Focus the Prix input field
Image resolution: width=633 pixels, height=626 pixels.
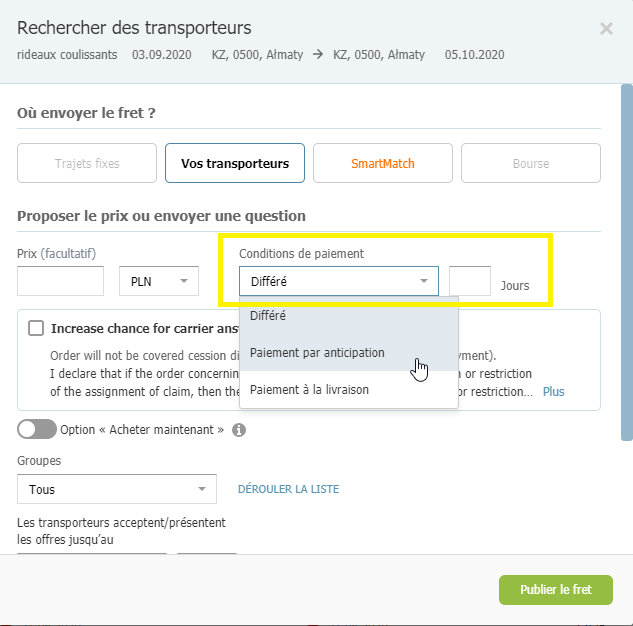[61, 281]
